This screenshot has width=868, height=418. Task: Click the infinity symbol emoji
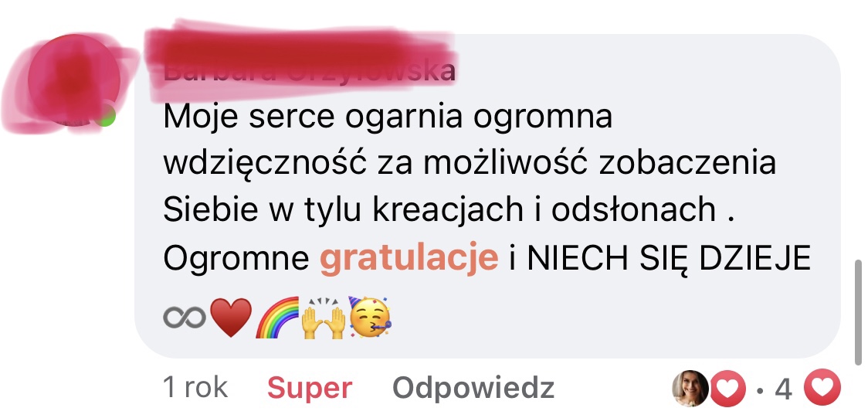click(x=185, y=318)
